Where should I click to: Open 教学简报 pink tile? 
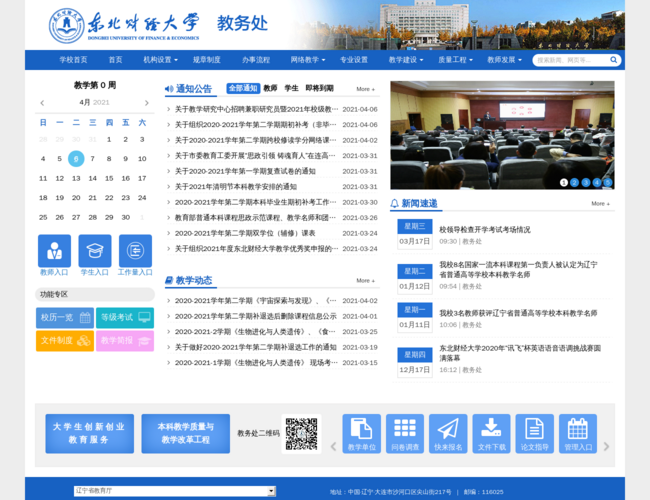tap(125, 341)
